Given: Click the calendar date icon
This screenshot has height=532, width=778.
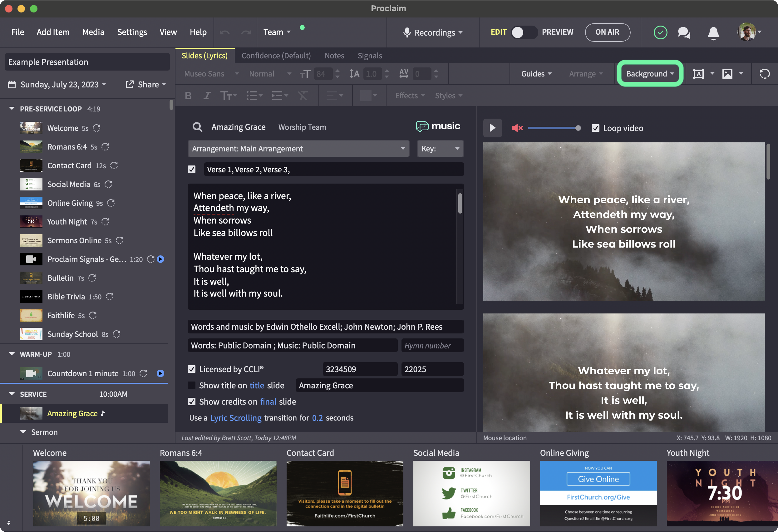Looking at the screenshot, I should coord(12,84).
